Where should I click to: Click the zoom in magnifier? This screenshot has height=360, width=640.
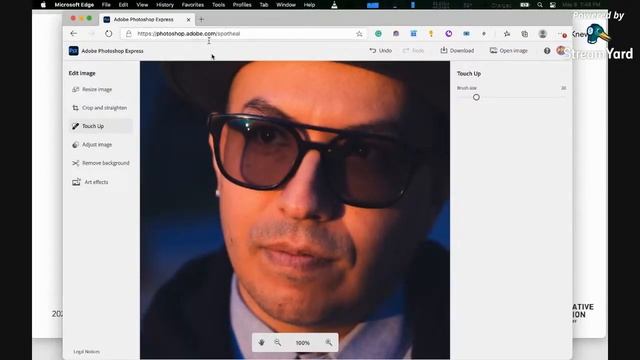[329, 342]
